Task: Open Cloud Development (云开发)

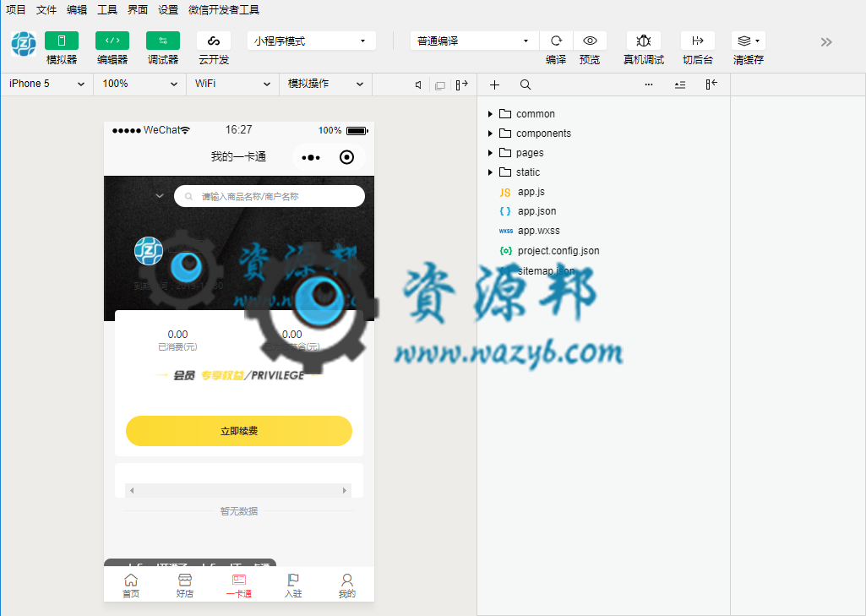Action: [x=214, y=41]
